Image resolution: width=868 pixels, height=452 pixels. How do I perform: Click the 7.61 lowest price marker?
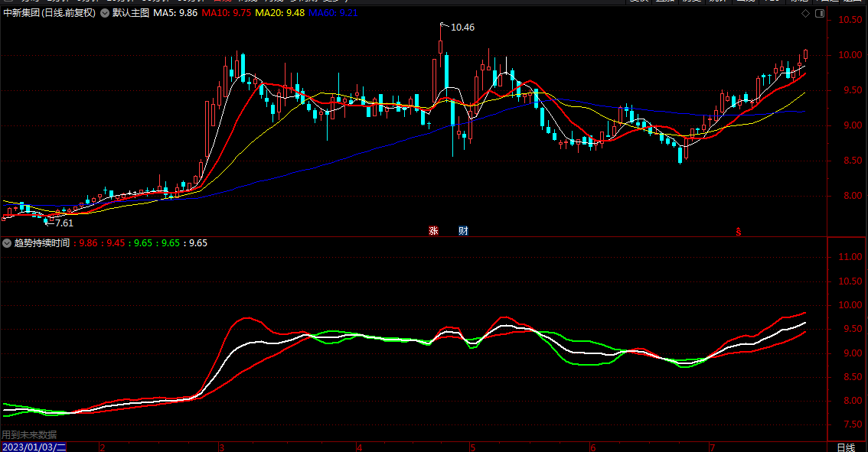pyautogui.click(x=64, y=223)
